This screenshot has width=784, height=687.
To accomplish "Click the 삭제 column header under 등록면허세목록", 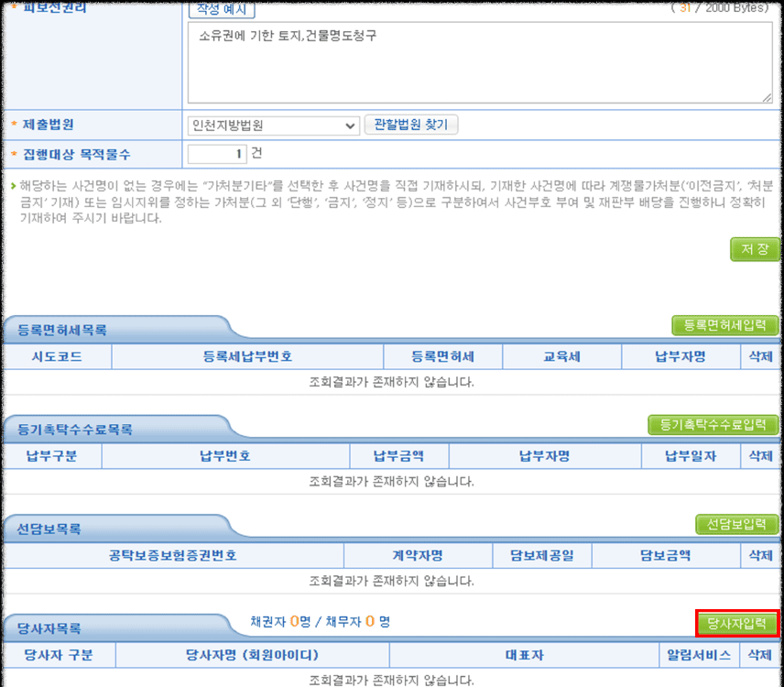I will [760, 356].
